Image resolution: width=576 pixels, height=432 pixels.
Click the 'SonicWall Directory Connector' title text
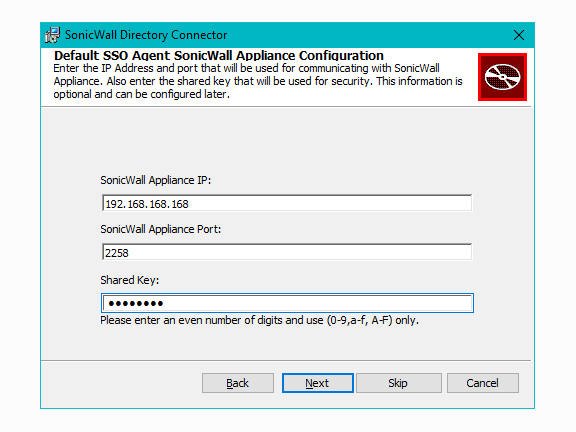(x=146, y=35)
